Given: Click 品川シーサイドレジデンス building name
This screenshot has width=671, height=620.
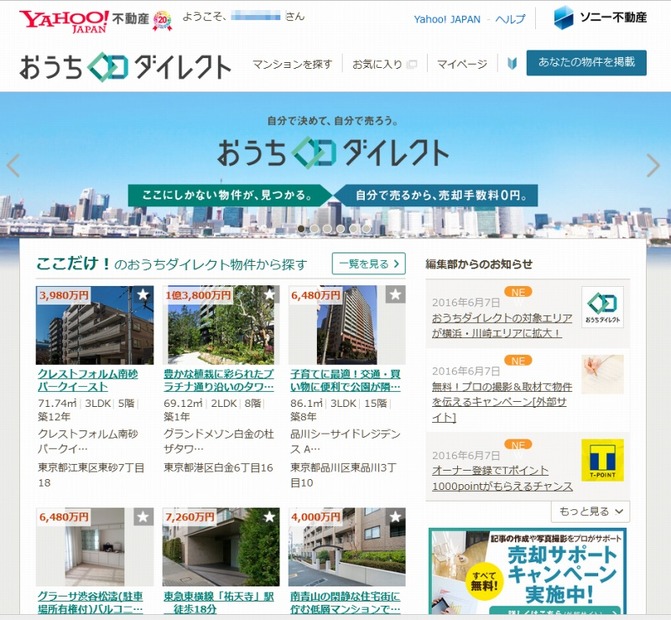Looking at the screenshot, I should click(345, 442).
